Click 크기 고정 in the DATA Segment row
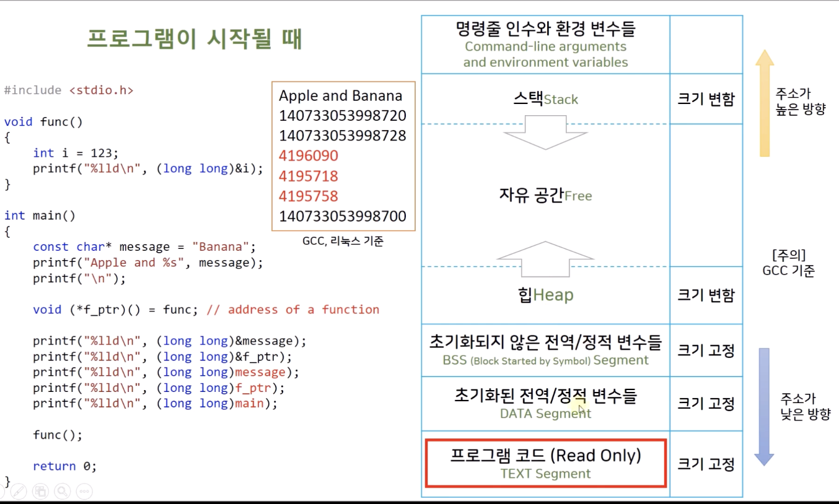This screenshot has height=504, width=839. 706,404
